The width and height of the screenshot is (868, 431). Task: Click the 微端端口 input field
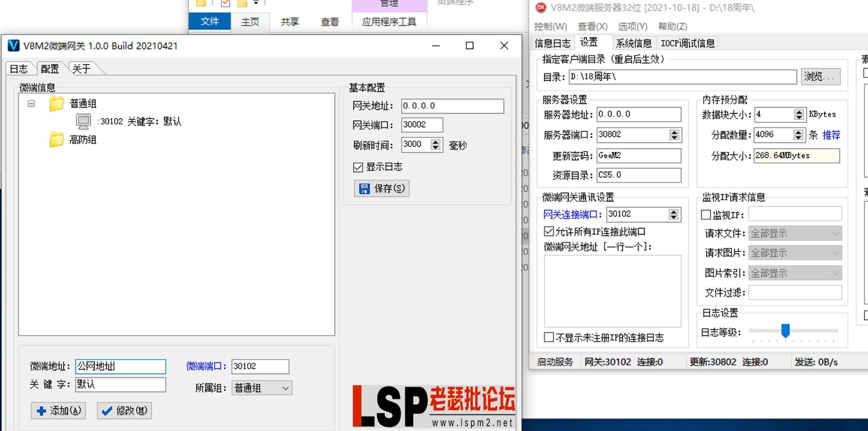(x=260, y=366)
